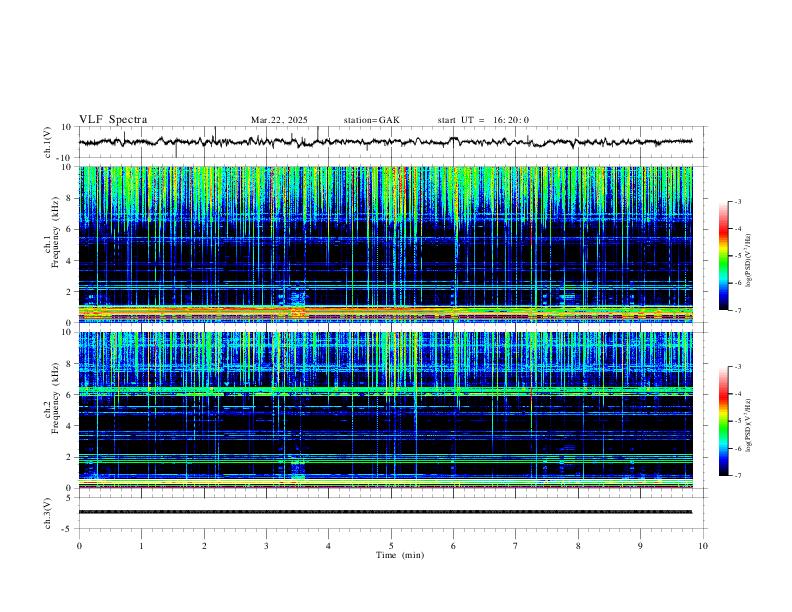The width and height of the screenshot is (792, 612).
Task: Click the "-7" tick on the lower color bar
Action: (737, 476)
